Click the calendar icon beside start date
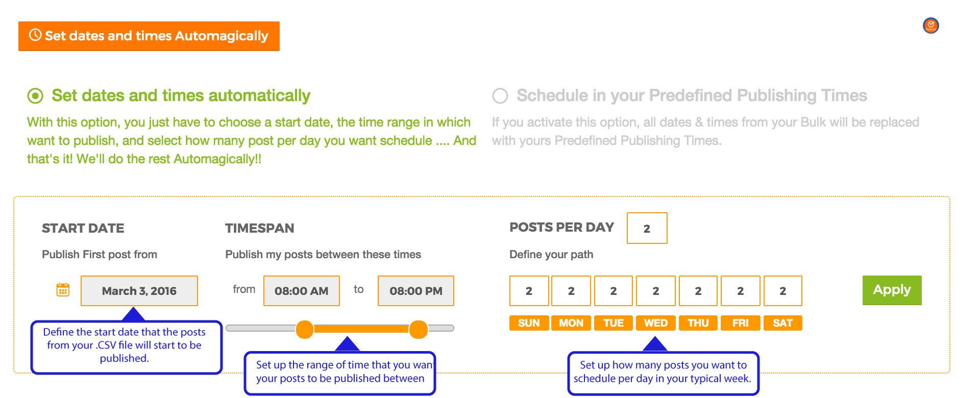The width and height of the screenshot is (980, 398). pos(63,290)
